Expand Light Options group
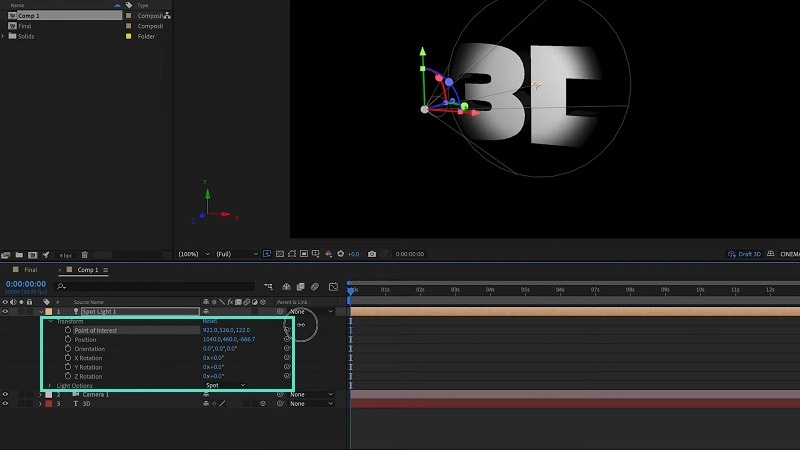Image resolution: width=800 pixels, height=450 pixels. coord(50,386)
